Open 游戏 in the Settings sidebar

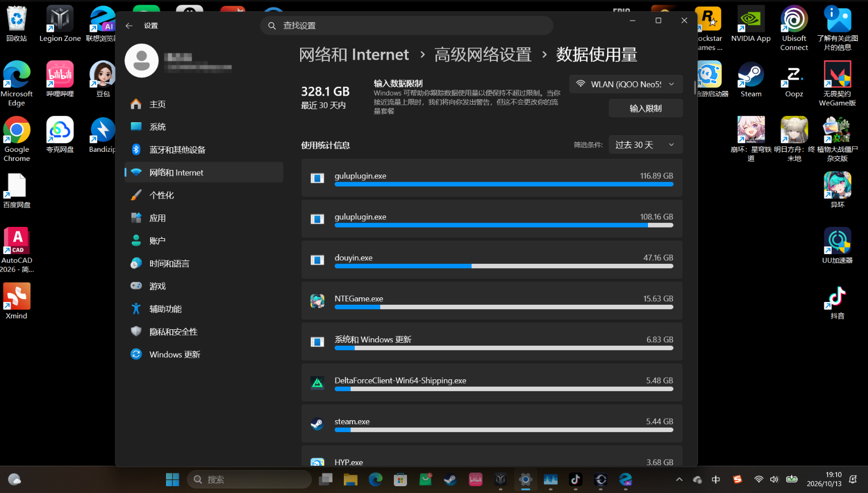[x=204, y=286]
